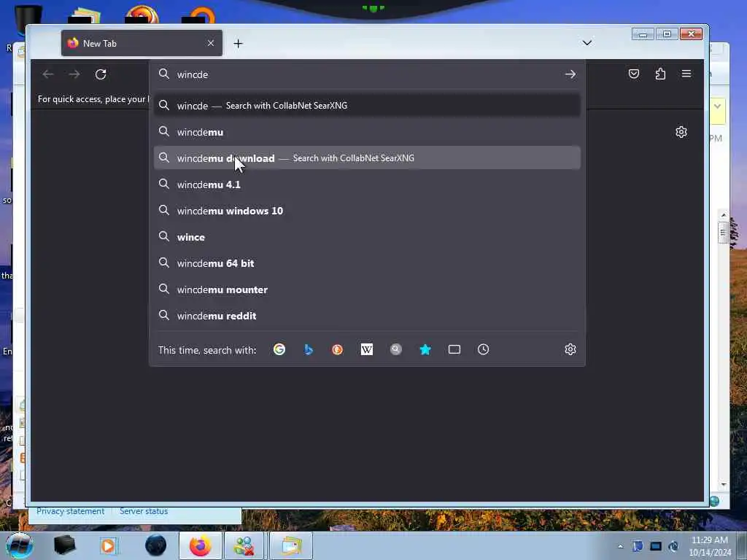Select the wincdemu 4.1 suggestion
The height and width of the screenshot is (560, 747).
(367, 184)
